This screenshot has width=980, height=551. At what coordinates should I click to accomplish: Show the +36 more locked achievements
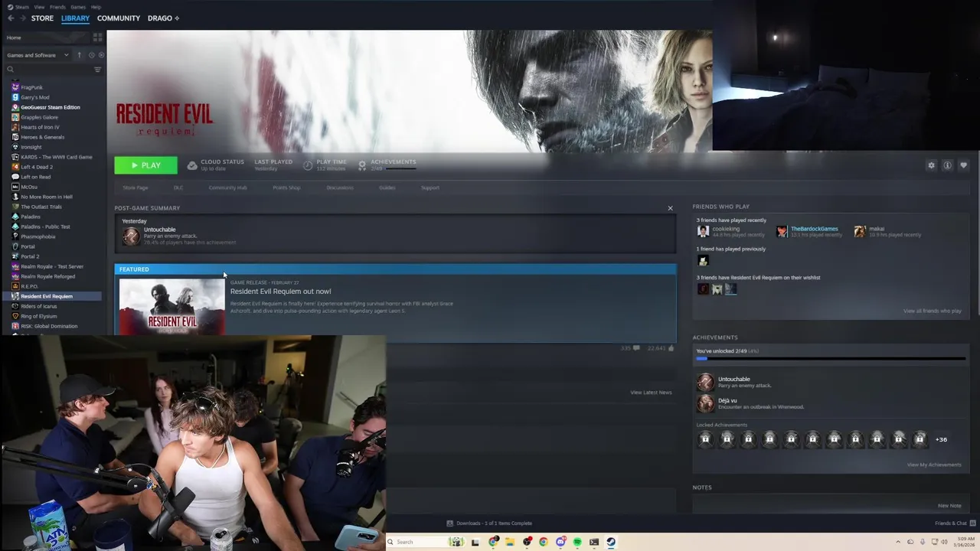click(941, 439)
